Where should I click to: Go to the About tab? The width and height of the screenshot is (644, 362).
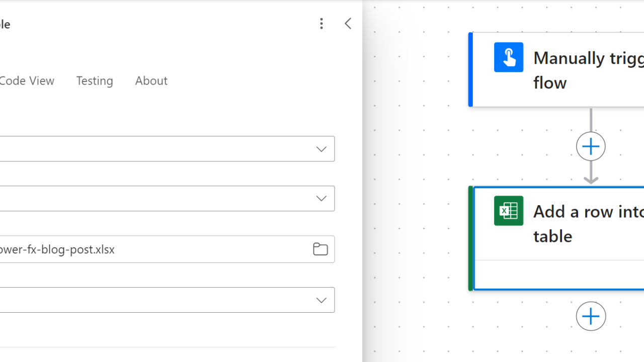point(151,81)
